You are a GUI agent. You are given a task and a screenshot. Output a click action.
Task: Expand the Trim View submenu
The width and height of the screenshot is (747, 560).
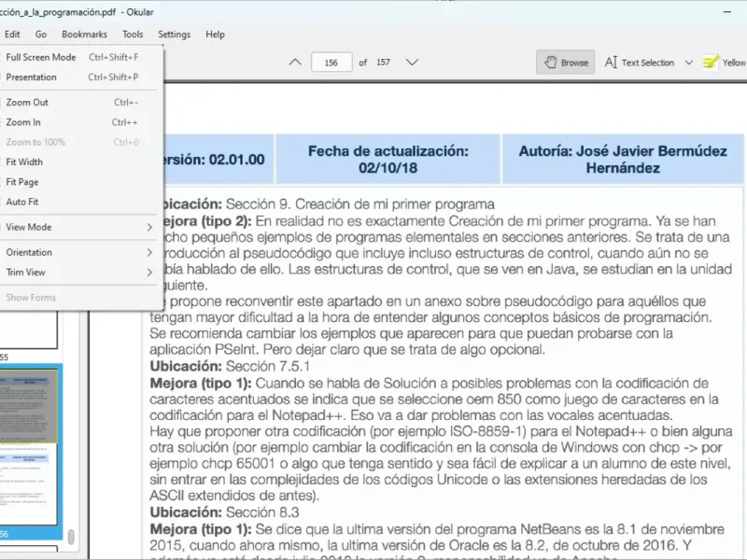(78, 273)
